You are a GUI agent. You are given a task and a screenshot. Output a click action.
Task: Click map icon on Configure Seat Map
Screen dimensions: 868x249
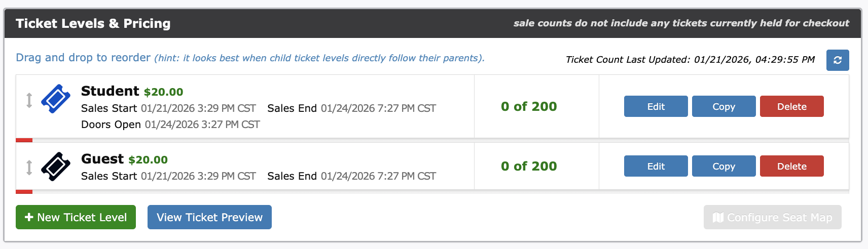pos(718,217)
